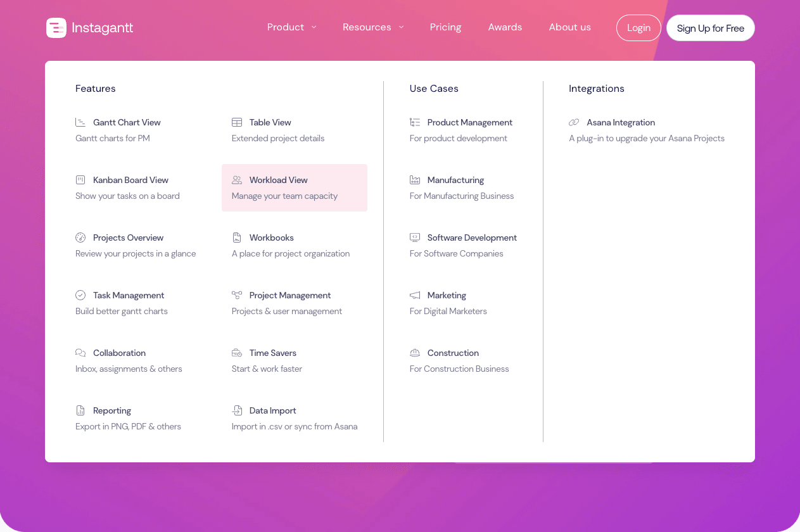Open the Time Savers link
This screenshot has height=532, width=800.
(x=273, y=353)
